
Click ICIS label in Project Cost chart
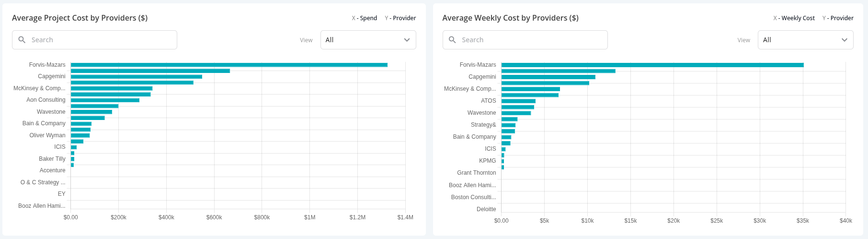[59, 147]
